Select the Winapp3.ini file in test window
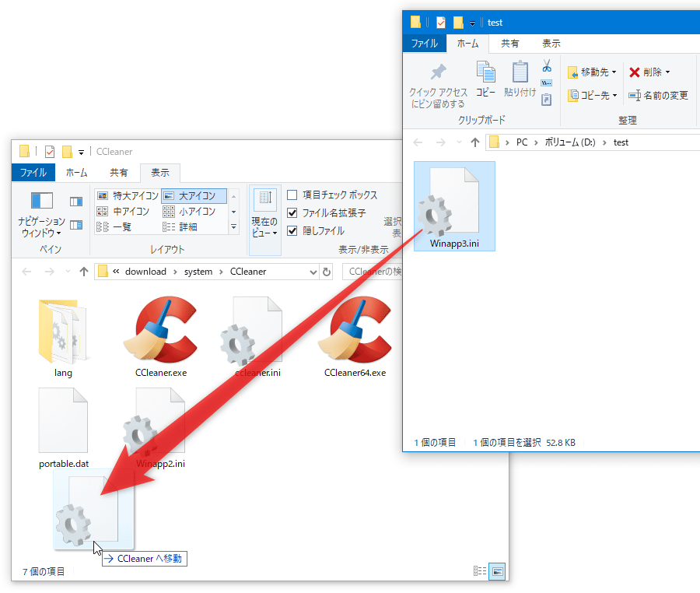700x593 pixels. [x=454, y=206]
